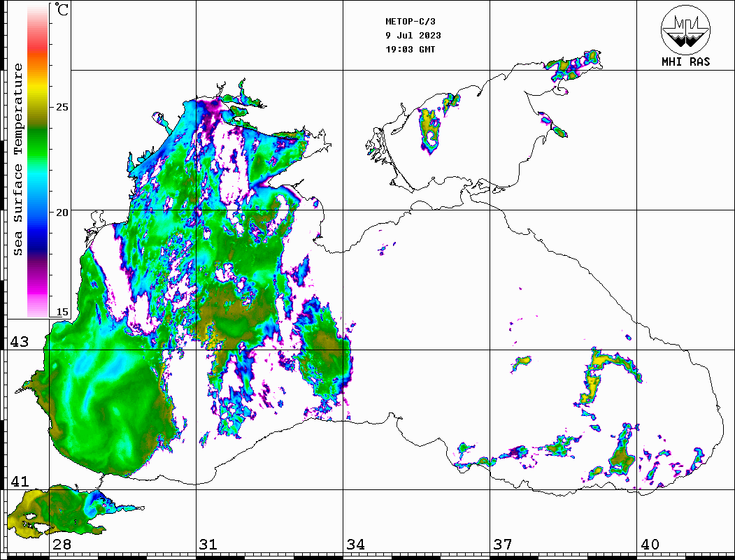Click longitude label 34
735x560 pixels.
(x=356, y=544)
